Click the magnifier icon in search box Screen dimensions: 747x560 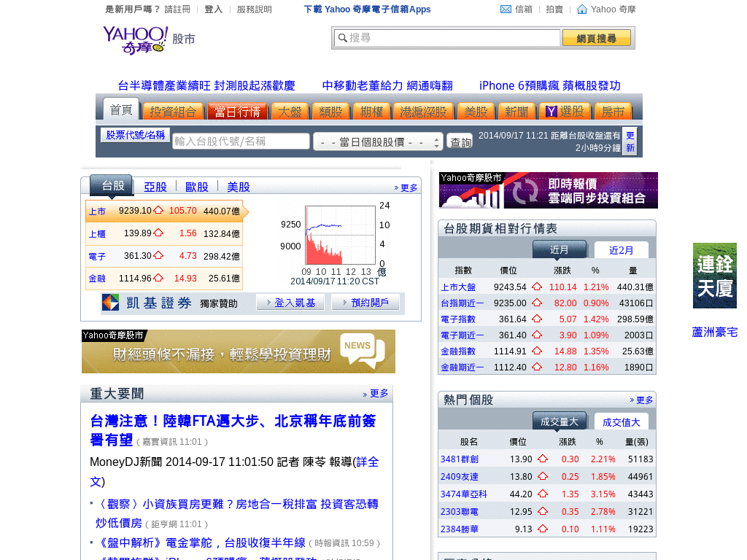[342, 38]
